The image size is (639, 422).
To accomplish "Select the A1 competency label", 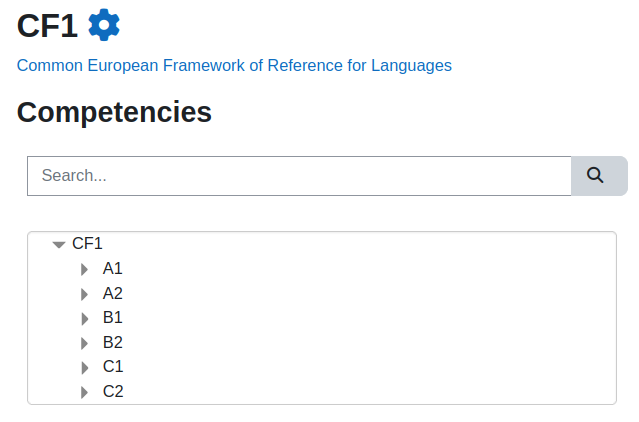I will point(112,269).
